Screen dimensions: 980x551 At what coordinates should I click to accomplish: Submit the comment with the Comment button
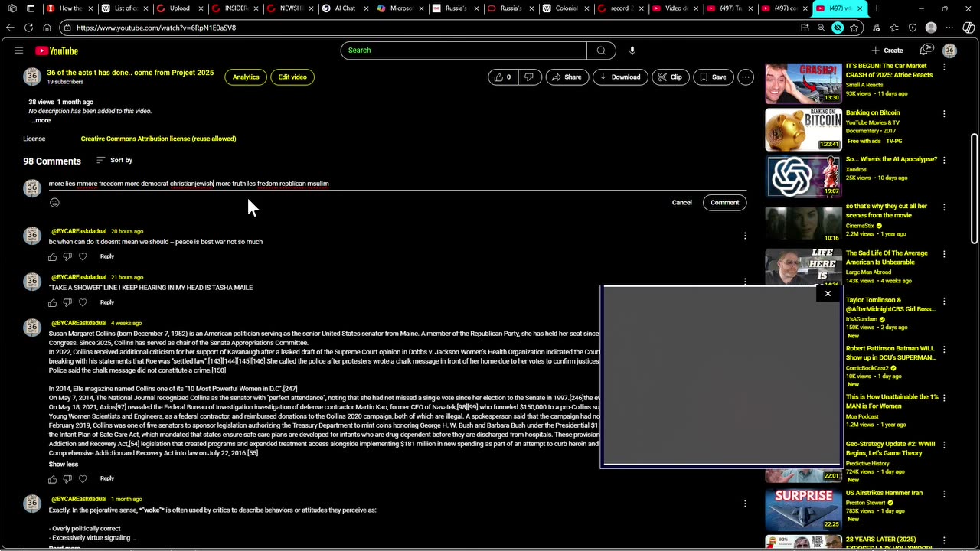[x=724, y=203]
